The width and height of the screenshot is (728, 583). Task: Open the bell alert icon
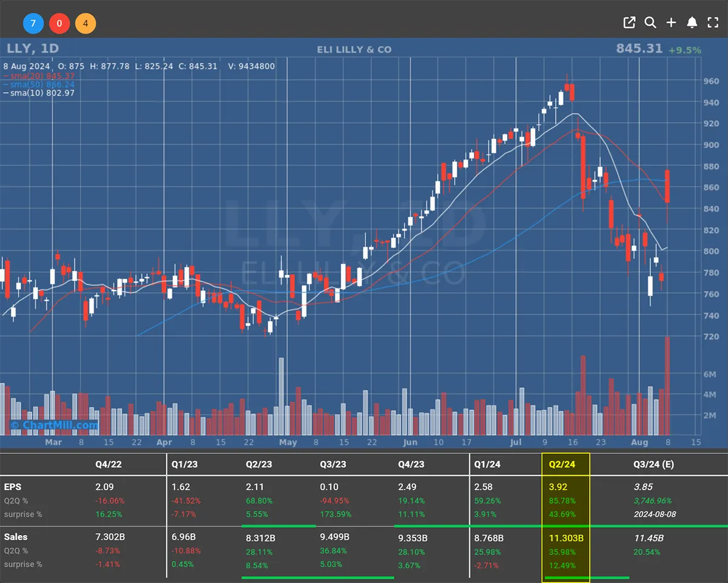click(x=692, y=23)
